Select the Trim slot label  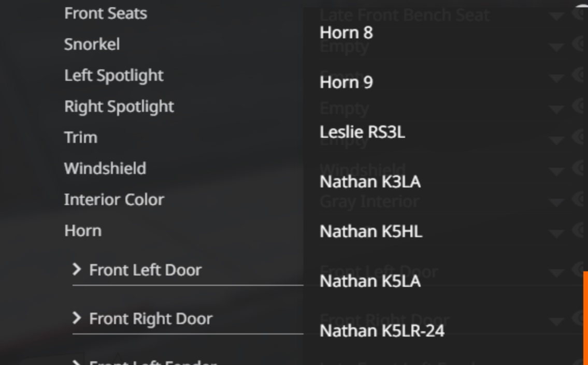[81, 138]
